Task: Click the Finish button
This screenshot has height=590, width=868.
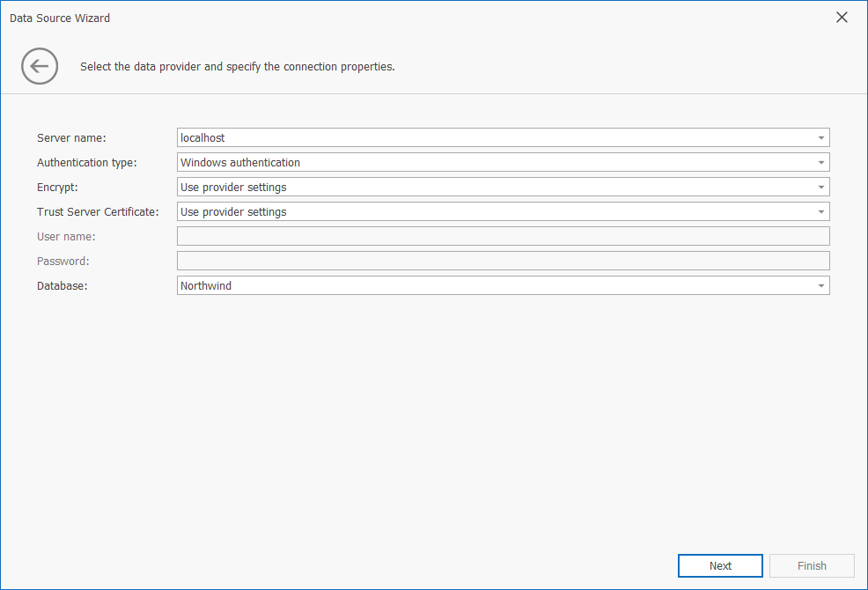Action: tap(812, 565)
